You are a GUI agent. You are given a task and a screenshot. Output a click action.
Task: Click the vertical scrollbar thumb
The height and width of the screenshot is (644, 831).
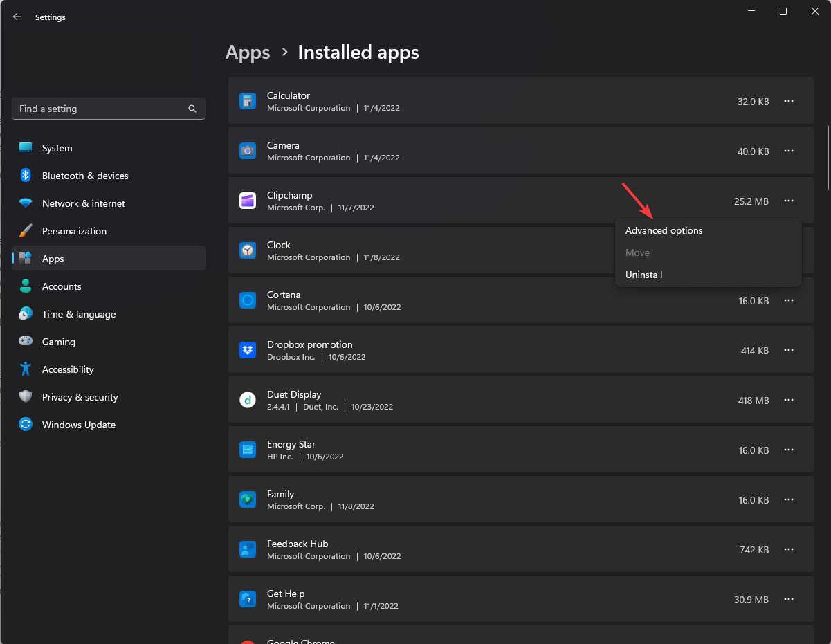pyautogui.click(x=828, y=157)
